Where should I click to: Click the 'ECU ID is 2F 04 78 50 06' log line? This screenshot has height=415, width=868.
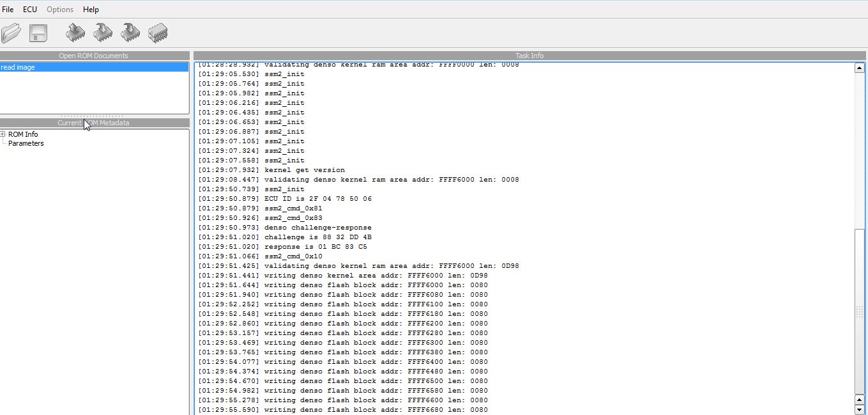(285, 199)
